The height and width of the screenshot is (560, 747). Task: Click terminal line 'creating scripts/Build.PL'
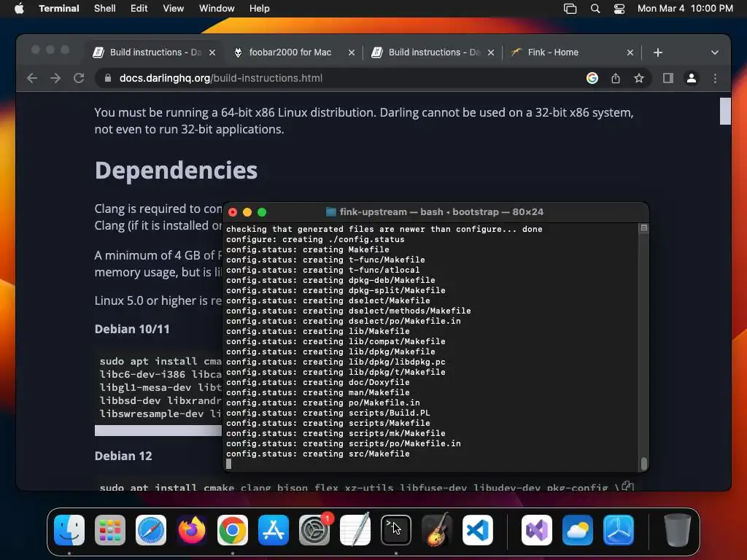point(328,413)
